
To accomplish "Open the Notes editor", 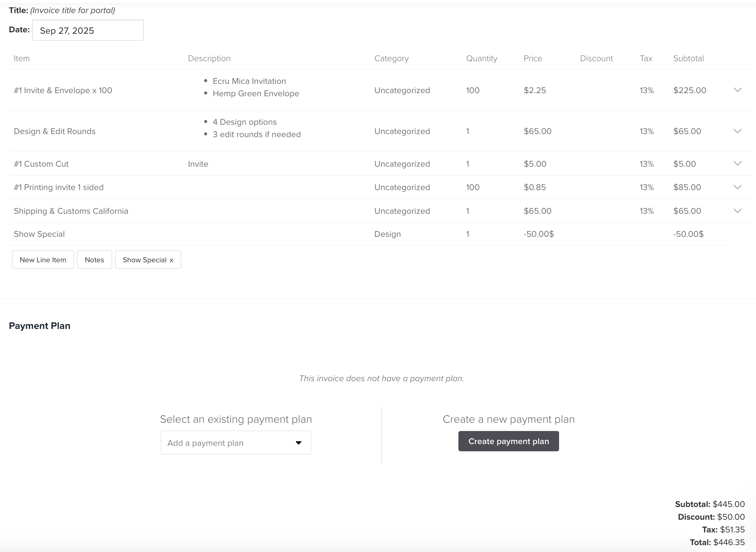I will (94, 260).
